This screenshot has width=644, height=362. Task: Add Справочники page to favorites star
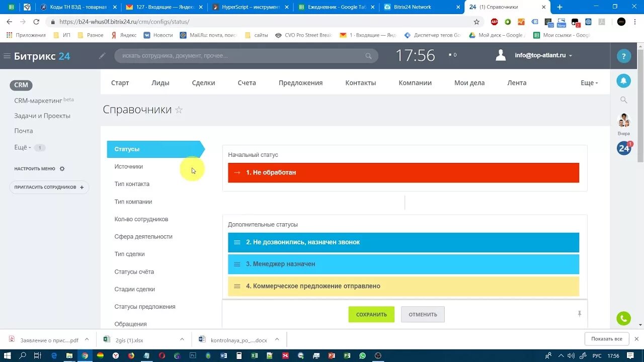[179, 110]
